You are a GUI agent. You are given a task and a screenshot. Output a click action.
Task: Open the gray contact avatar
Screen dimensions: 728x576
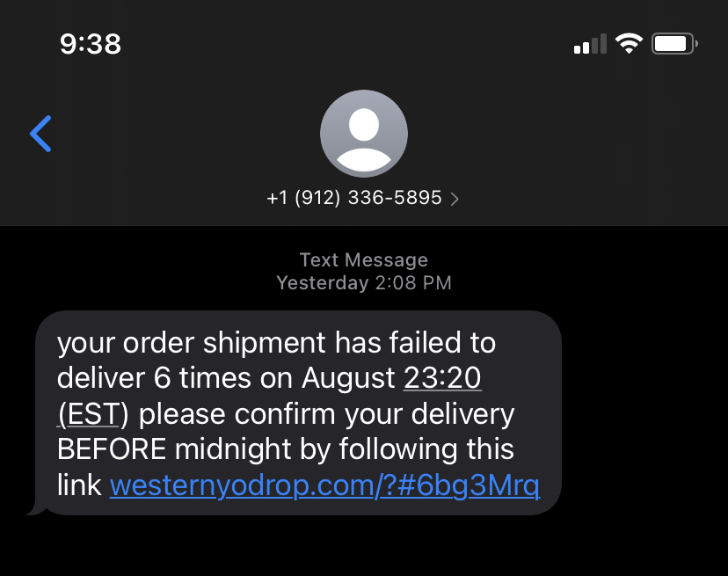pos(364,134)
